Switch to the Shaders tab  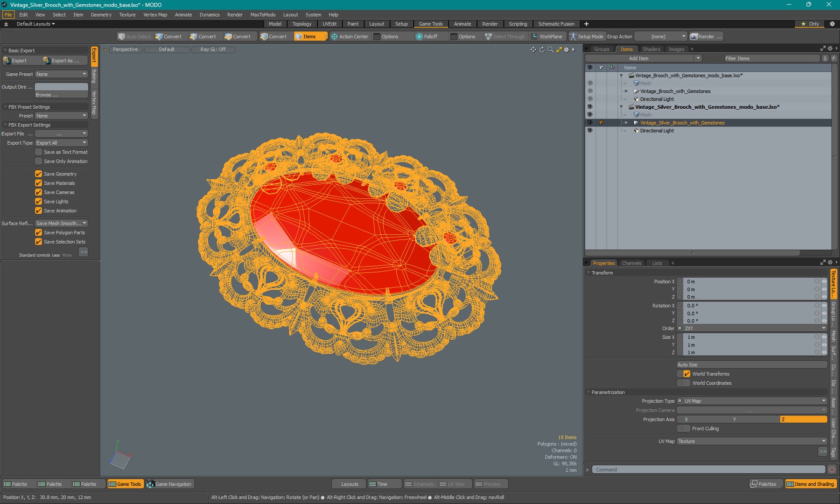point(651,49)
